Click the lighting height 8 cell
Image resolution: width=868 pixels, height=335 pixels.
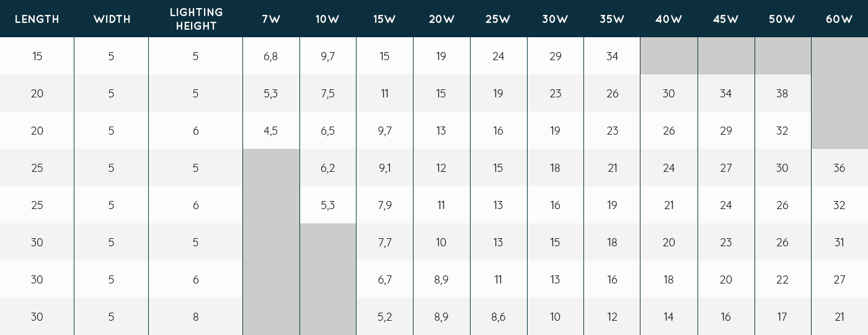195,317
